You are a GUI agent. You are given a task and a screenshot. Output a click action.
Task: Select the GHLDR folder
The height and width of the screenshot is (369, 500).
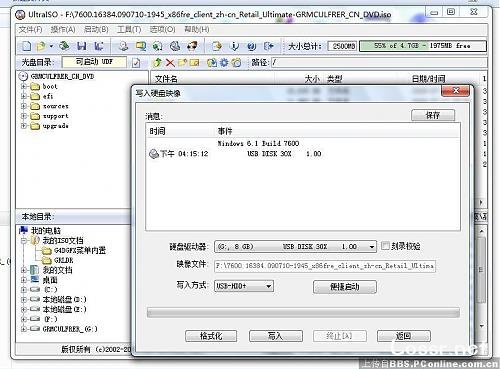coord(63,260)
